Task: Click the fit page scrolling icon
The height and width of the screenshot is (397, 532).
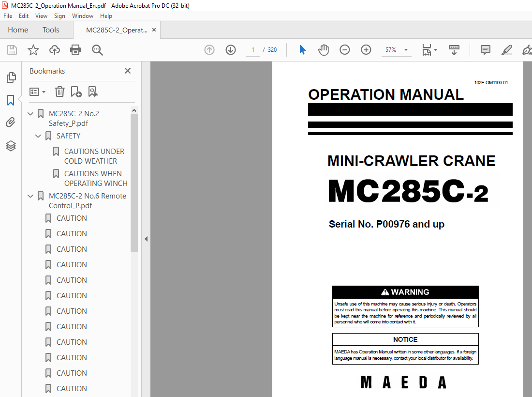Action: pyautogui.click(x=427, y=50)
